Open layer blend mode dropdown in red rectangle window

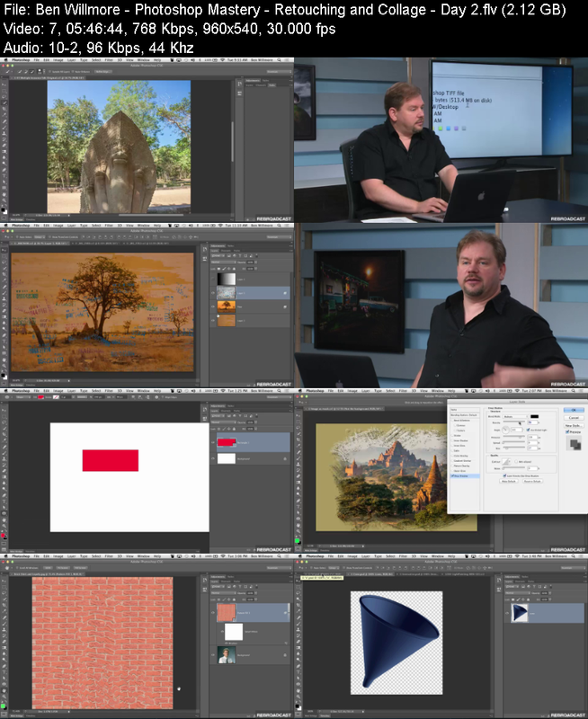pos(224,422)
